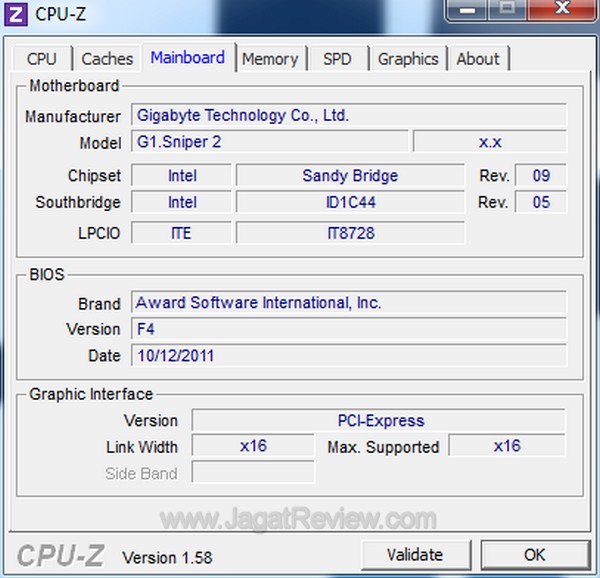Switch to the CPU tab
Viewport: 600px width, 578px height.
click(42, 59)
